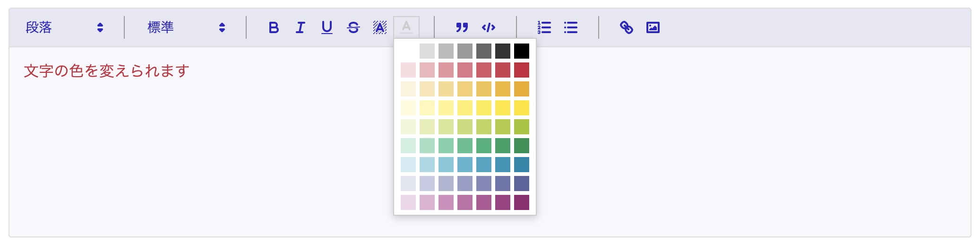The width and height of the screenshot is (980, 245).
Task: Create a bulleted list
Action: click(570, 27)
